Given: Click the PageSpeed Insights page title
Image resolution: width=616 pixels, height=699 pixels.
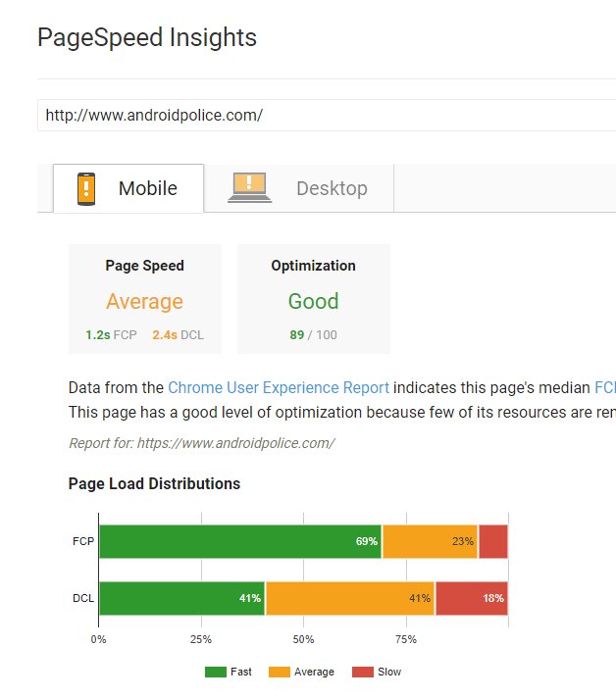Looking at the screenshot, I should click(x=147, y=38).
